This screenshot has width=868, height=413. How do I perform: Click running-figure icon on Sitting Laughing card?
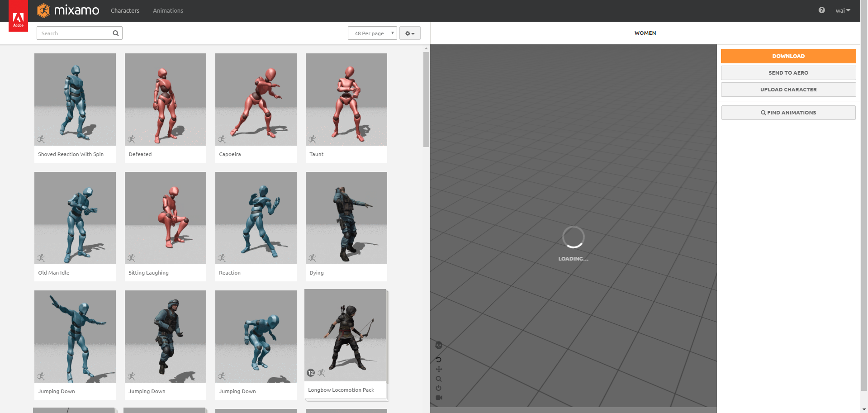[x=132, y=257]
